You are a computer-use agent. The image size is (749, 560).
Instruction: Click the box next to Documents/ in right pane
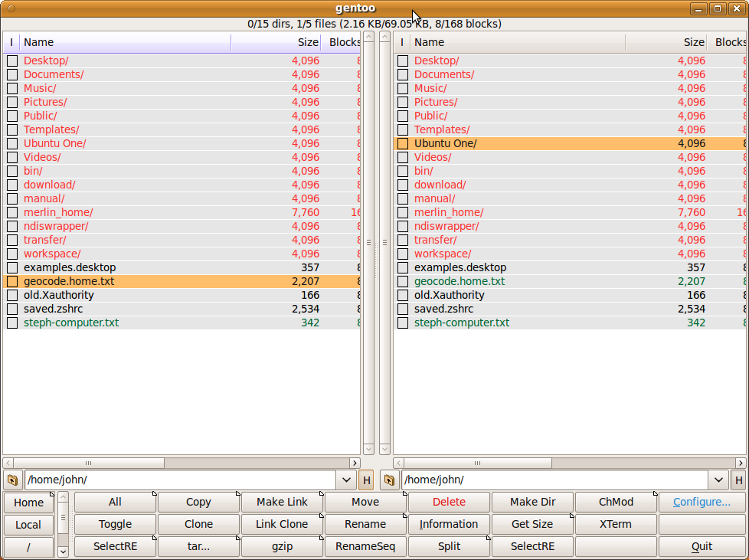(403, 74)
